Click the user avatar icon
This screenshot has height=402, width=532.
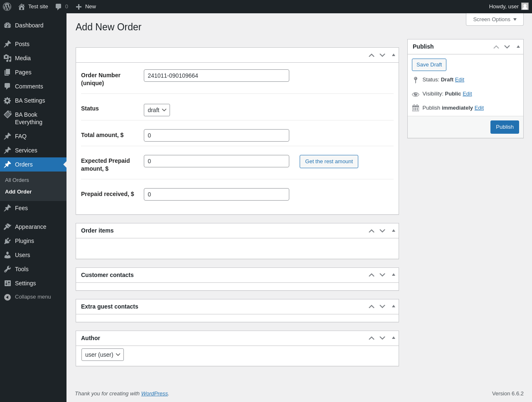tap(525, 6)
